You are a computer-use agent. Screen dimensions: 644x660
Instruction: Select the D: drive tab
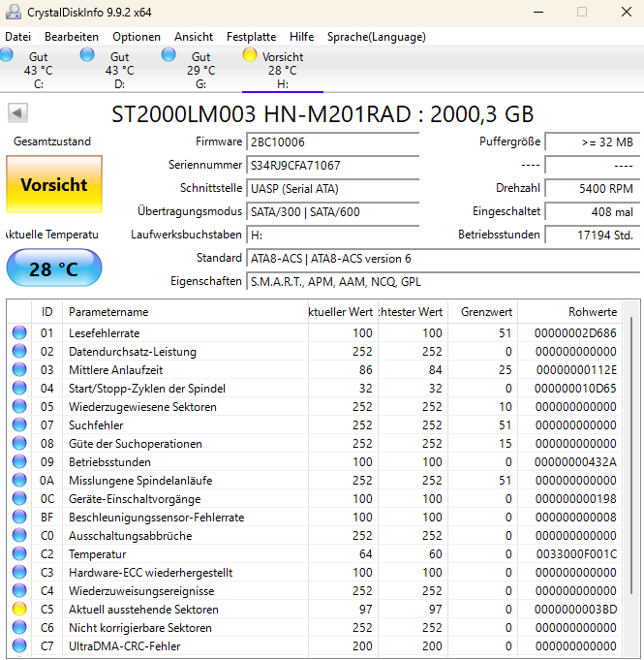click(x=119, y=69)
